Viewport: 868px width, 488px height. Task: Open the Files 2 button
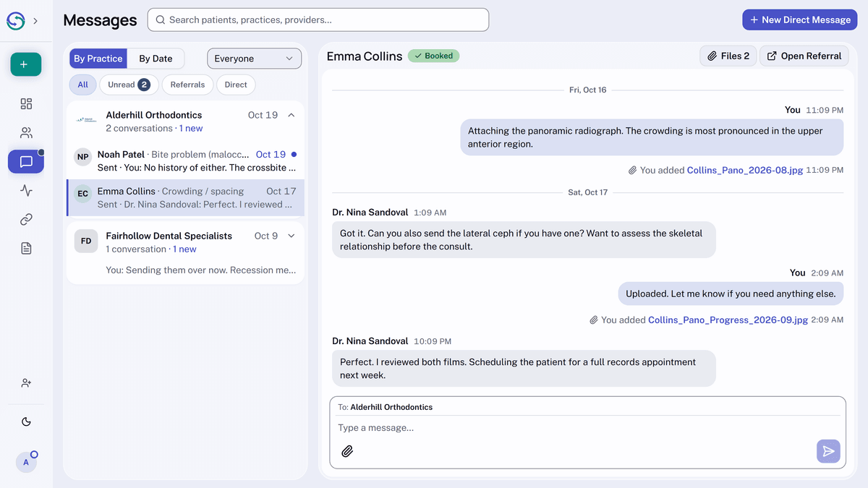[x=728, y=56]
